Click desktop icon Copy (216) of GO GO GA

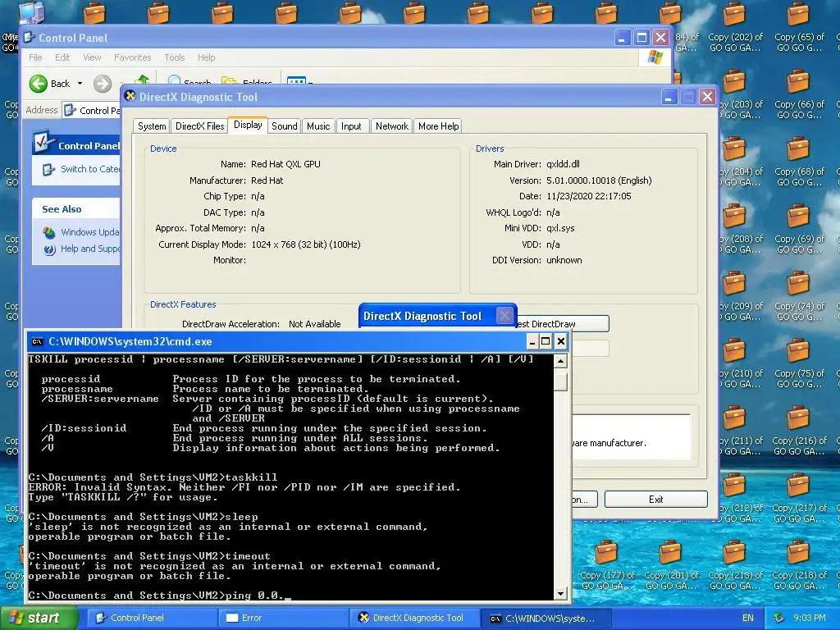pos(799,431)
